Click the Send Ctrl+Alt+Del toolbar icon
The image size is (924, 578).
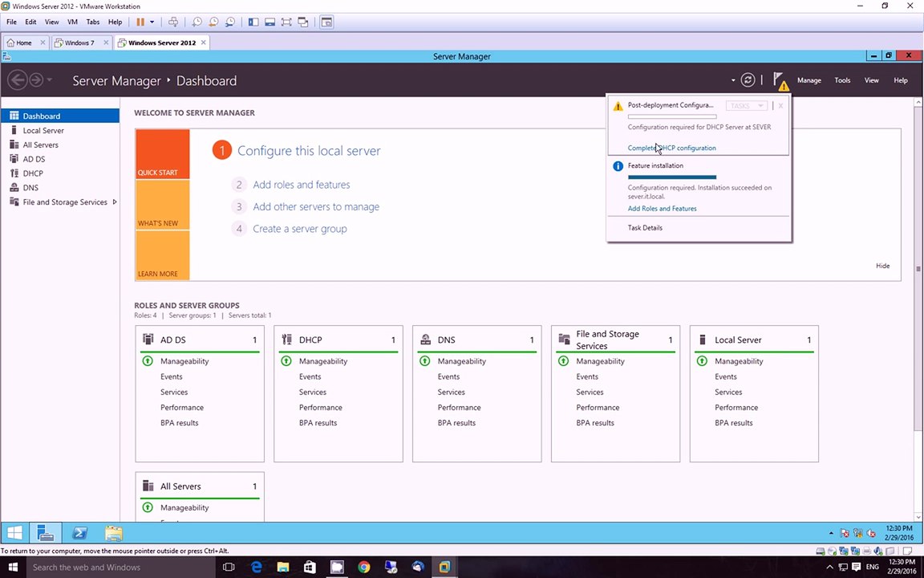173,22
